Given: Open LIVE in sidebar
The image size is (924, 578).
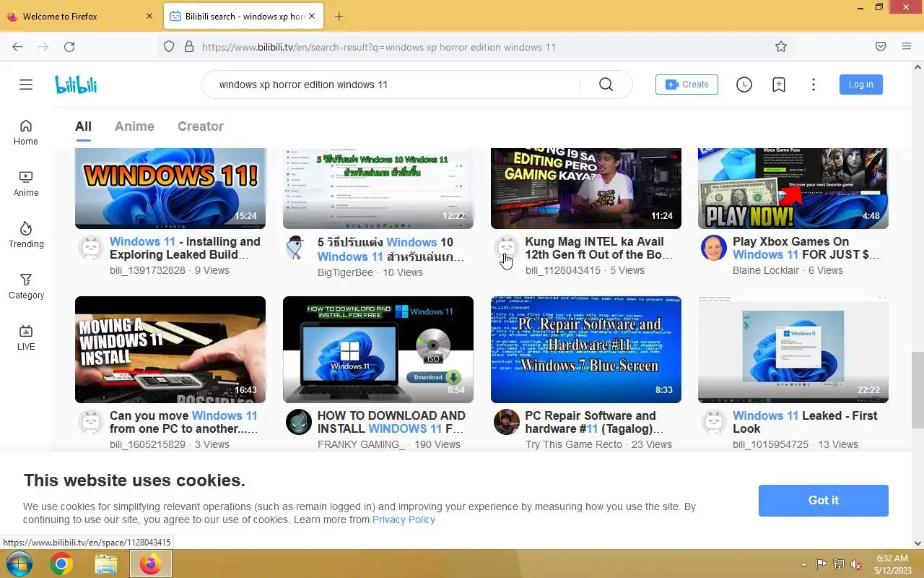Looking at the screenshot, I should [26, 337].
